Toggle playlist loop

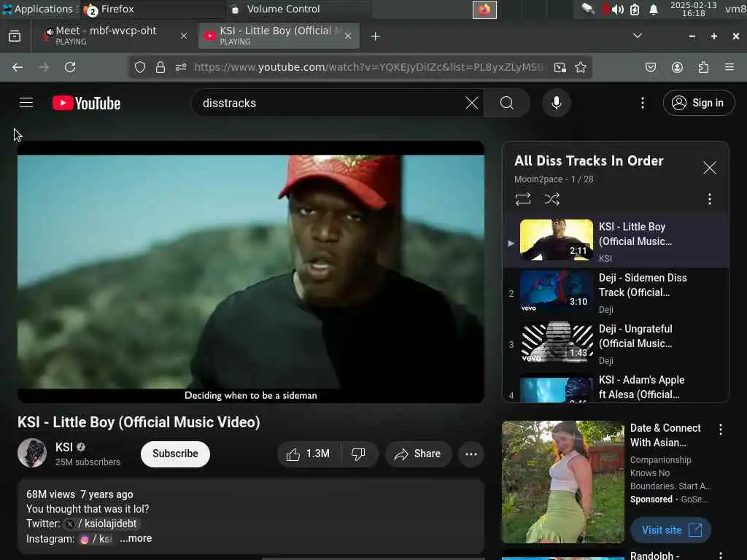(x=522, y=199)
